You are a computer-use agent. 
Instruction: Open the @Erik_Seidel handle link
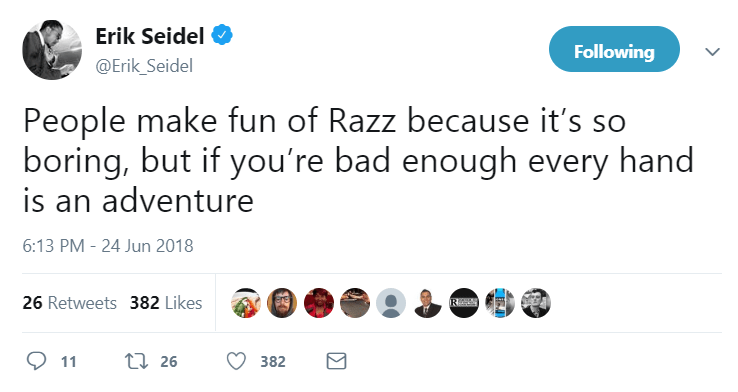coord(144,66)
